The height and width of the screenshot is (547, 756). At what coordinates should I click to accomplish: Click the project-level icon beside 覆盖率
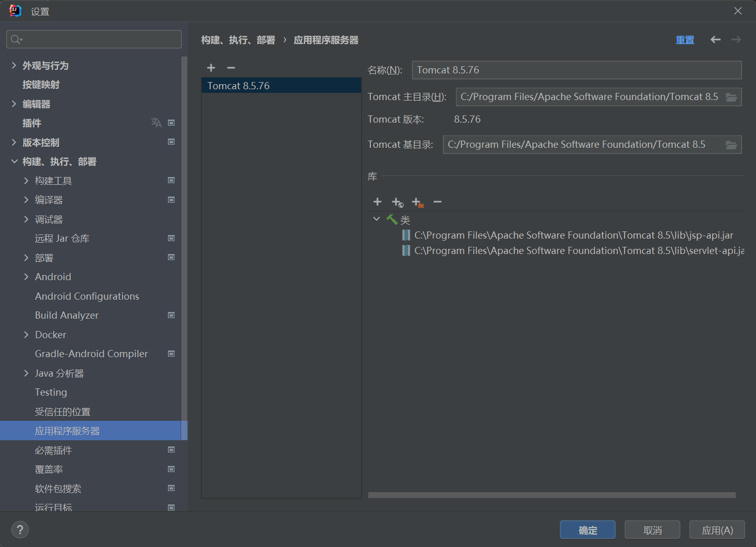click(x=172, y=469)
